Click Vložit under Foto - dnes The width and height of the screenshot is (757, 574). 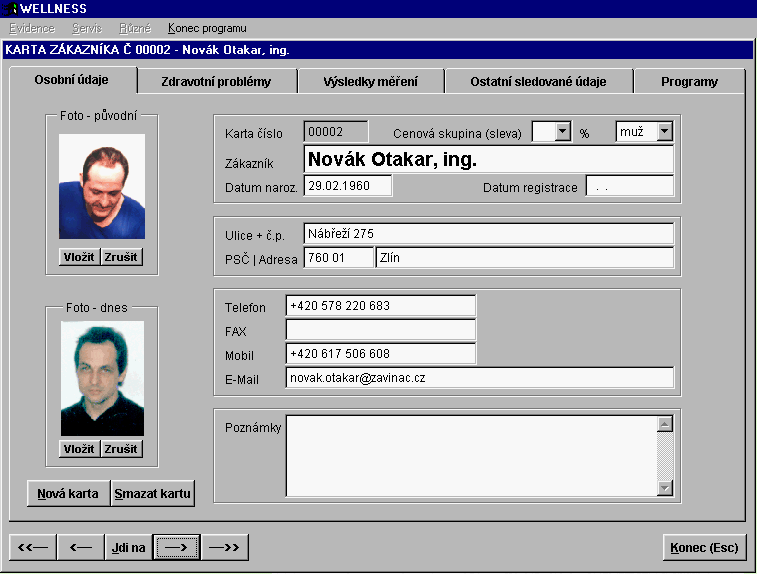point(79,449)
